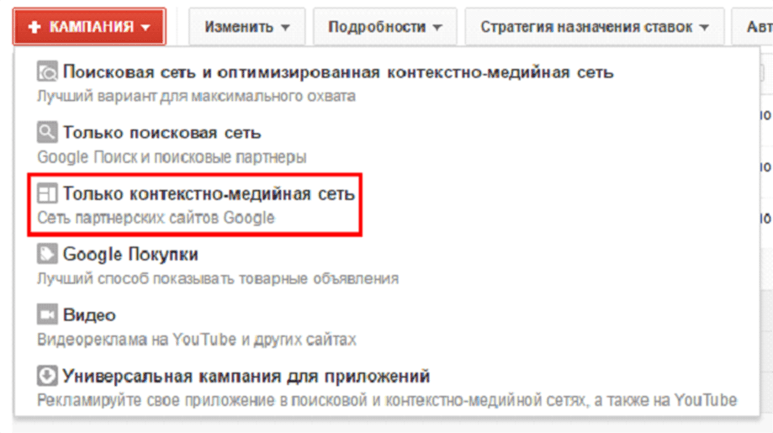The image size is (773, 433).
Task: Click the camera icon beside Видео
Action: (x=47, y=315)
